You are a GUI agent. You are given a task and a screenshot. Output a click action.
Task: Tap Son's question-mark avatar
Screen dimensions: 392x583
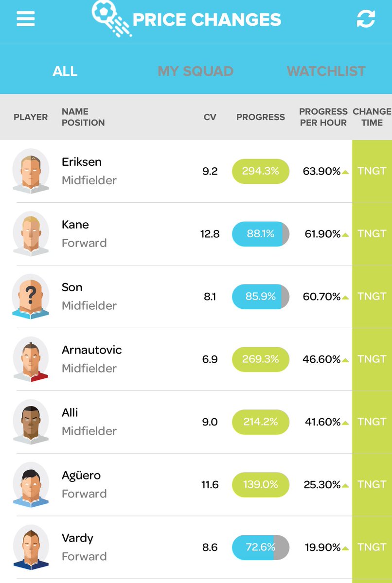31,296
